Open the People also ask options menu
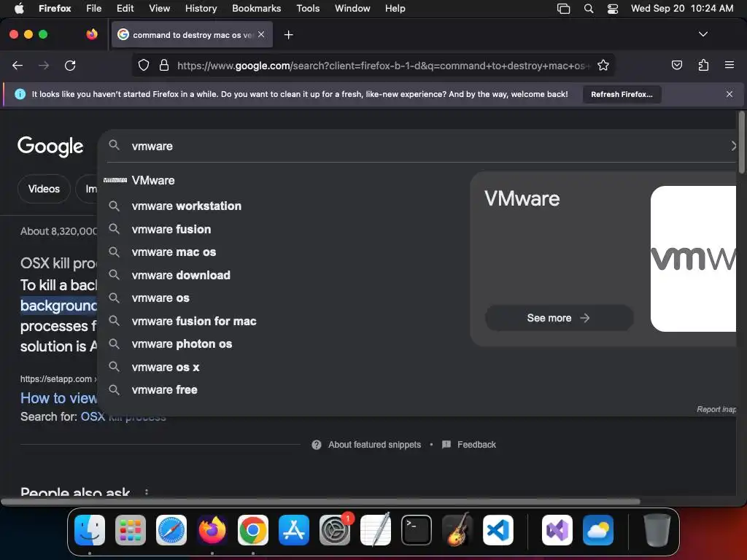747x560 pixels. (146, 492)
